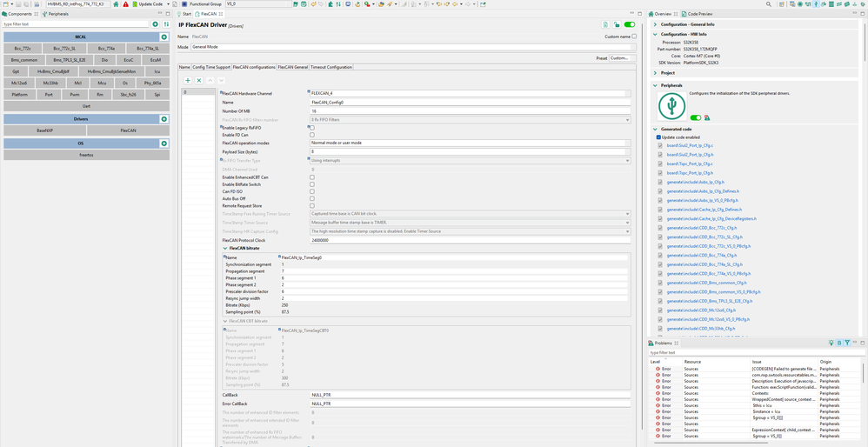Image resolution: width=868 pixels, height=447 pixels.
Task: Open the driver documentation page icon
Action: pyautogui.click(x=605, y=25)
